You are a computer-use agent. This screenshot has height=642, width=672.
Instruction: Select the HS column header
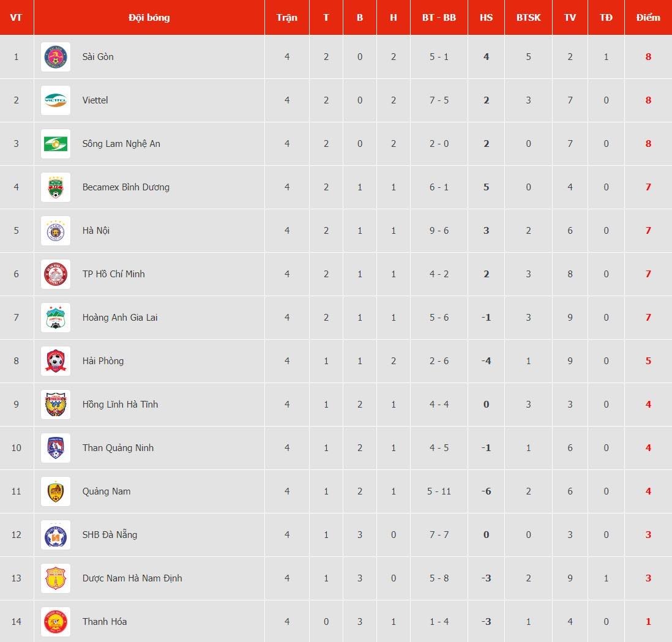pyautogui.click(x=486, y=18)
